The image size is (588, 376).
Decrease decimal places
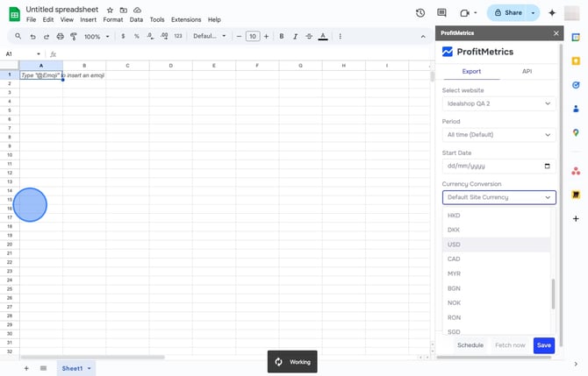(x=150, y=36)
